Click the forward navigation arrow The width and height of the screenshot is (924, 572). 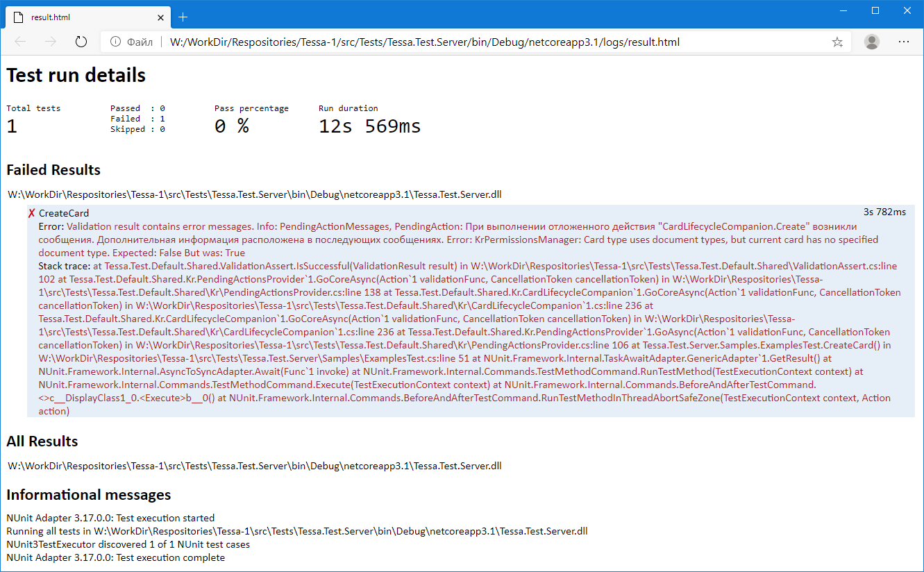(51, 42)
